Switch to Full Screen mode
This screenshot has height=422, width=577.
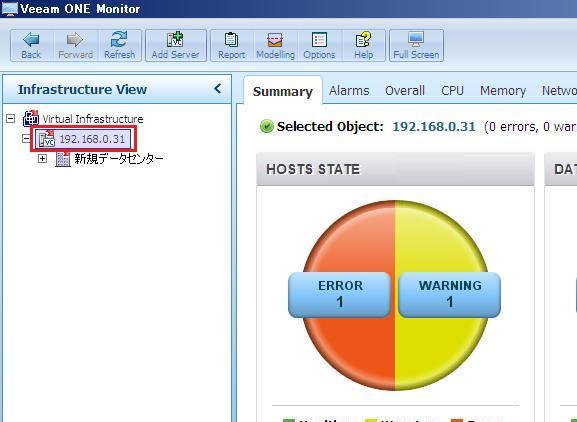[x=416, y=46]
